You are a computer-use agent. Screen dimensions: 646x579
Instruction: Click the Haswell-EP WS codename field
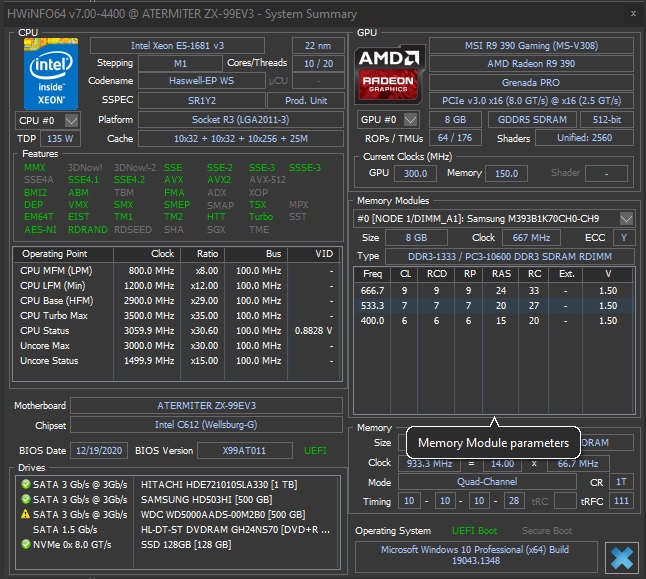coord(201,81)
